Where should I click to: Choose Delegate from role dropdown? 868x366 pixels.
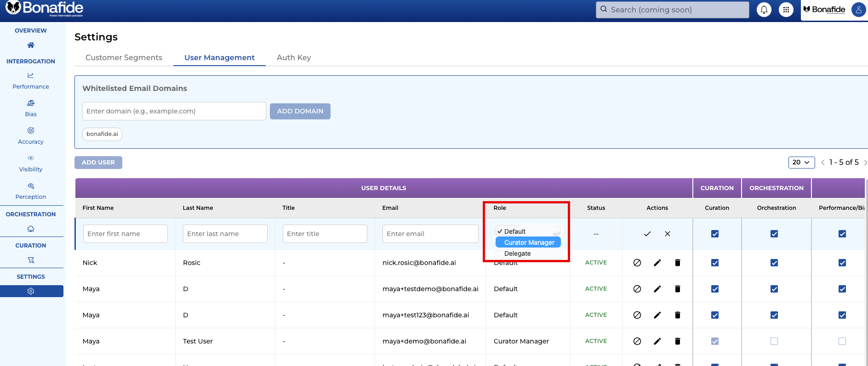pyautogui.click(x=517, y=253)
